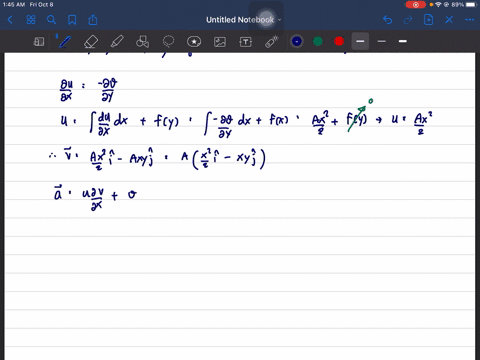Viewport: 480px width, 360px height.
Task: Close the editing toolbar with X
Action: pos(449,20)
